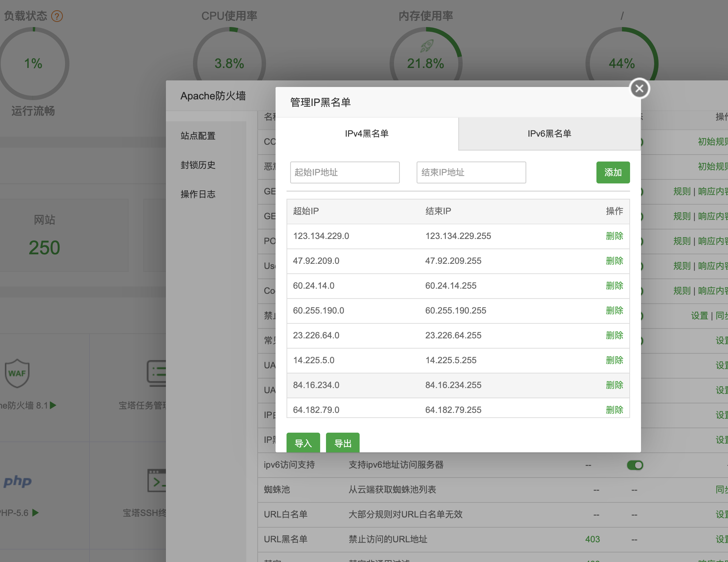The image size is (728, 562).
Task: Select the 84.16.234.0 start IP cell
Action: [316, 385]
